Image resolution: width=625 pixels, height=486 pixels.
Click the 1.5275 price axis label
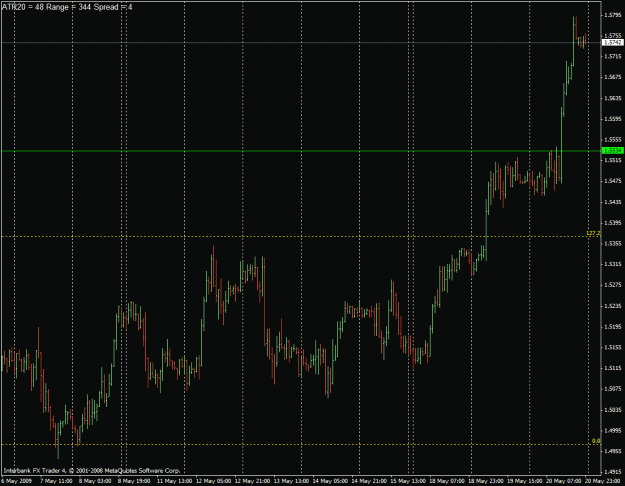point(613,285)
